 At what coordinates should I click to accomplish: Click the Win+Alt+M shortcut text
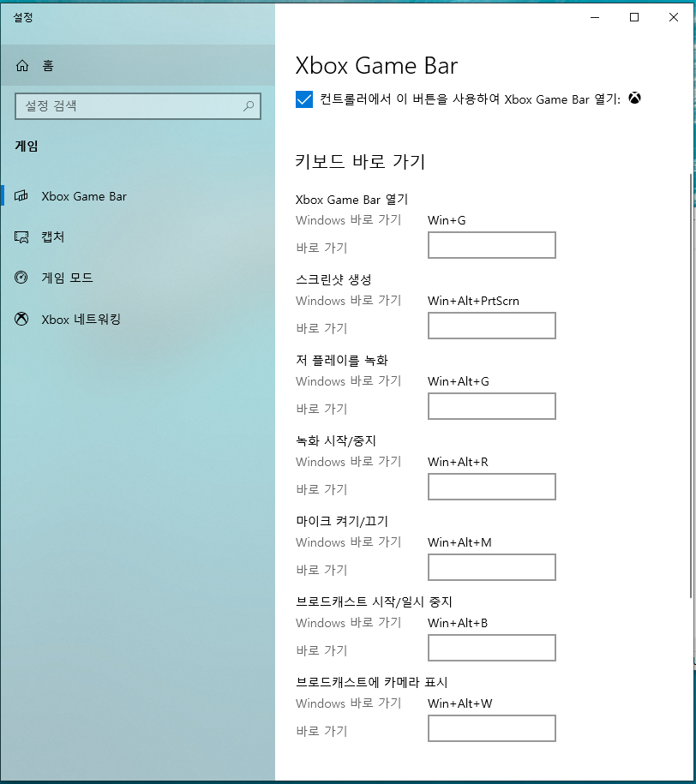459,542
